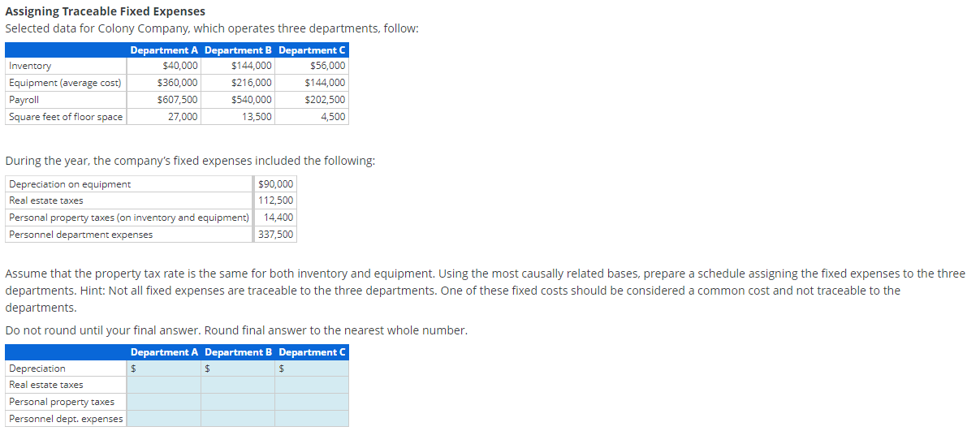Click Department C payroll value $202,500
The image size is (980, 444).
(325, 100)
